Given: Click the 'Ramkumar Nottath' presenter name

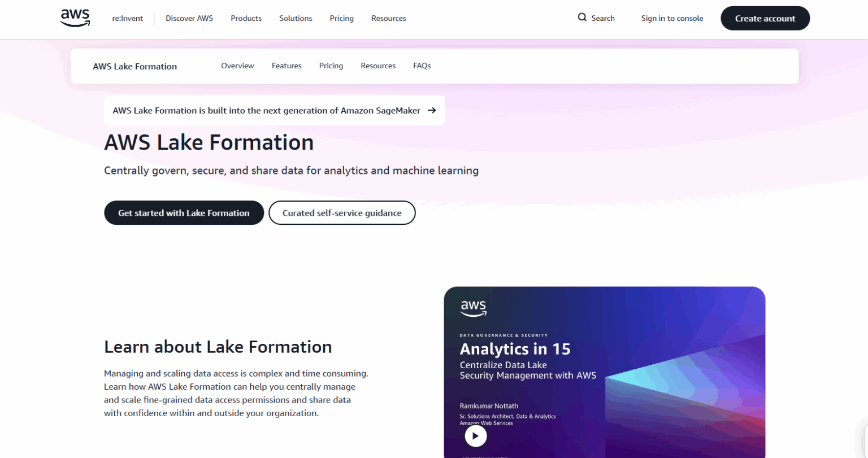Looking at the screenshot, I should click(x=489, y=405).
